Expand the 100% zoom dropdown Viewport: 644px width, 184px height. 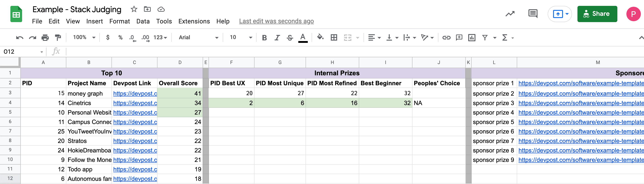[84, 37]
